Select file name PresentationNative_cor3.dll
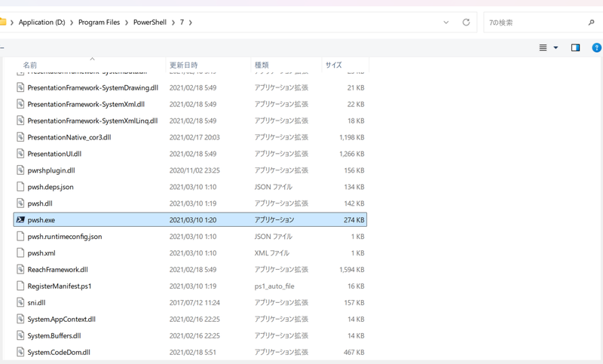The image size is (603, 364). click(x=69, y=137)
